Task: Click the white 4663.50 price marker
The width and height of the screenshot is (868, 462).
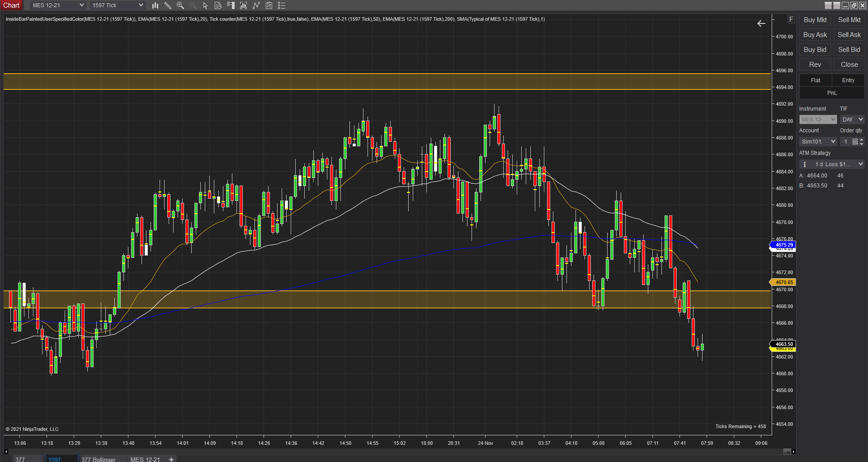Action: [x=783, y=344]
